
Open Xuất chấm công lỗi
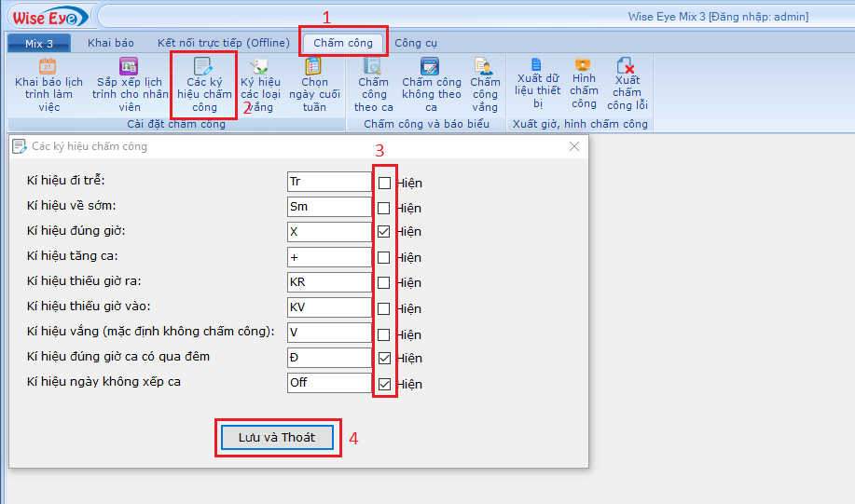pos(627,82)
